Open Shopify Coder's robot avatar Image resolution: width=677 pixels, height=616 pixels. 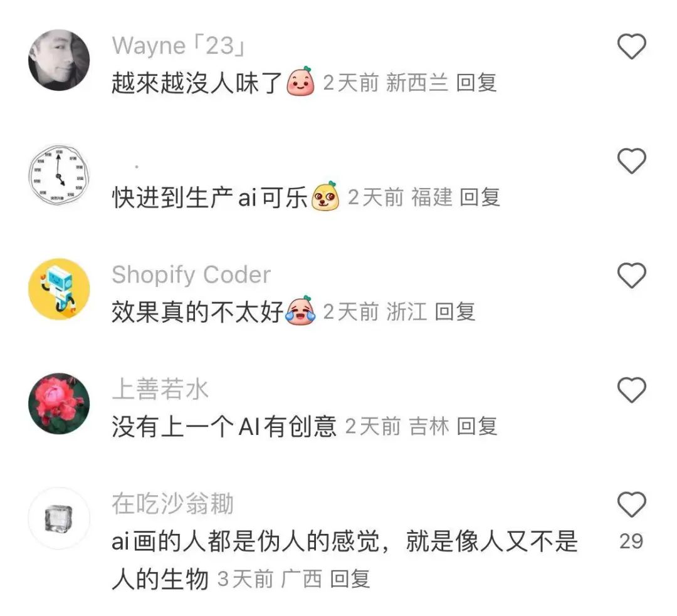click(59, 290)
